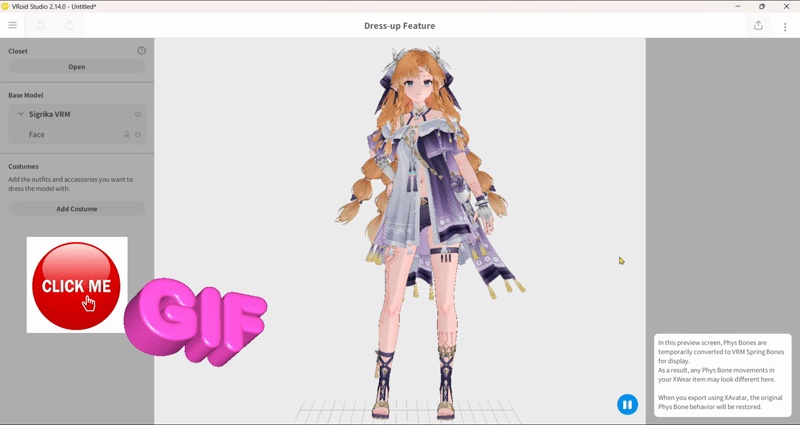Click the Costumes section label

[x=23, y=166]
